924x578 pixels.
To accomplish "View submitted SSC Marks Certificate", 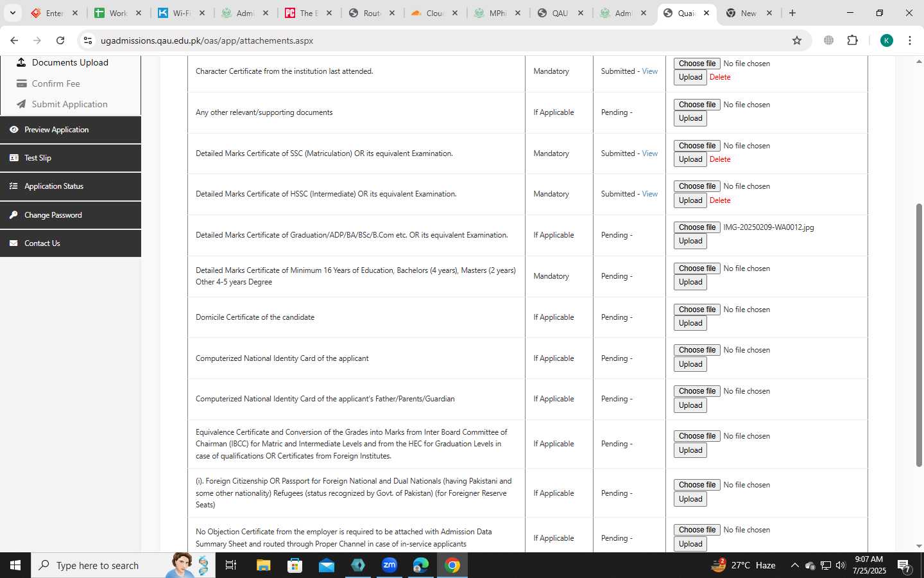I will pos(650,153).
